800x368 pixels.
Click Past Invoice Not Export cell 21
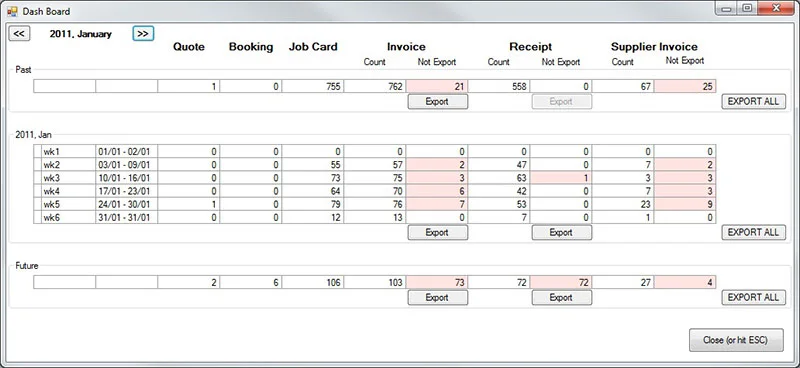[x=437, y=87]
